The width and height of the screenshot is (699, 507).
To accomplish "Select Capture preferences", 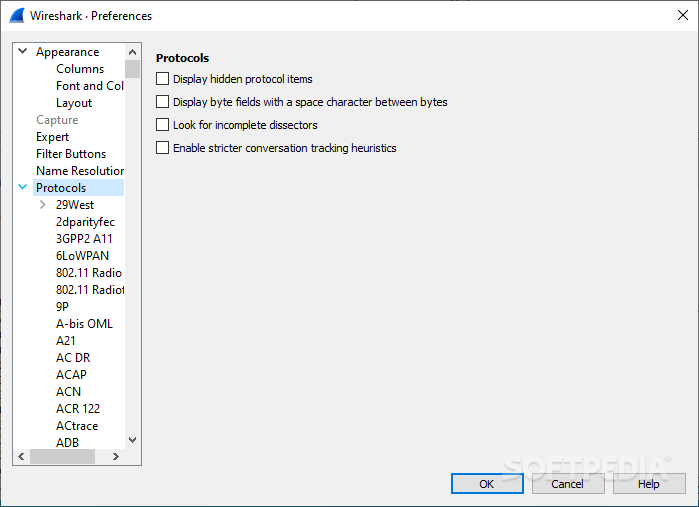I will tap(57, 120).
